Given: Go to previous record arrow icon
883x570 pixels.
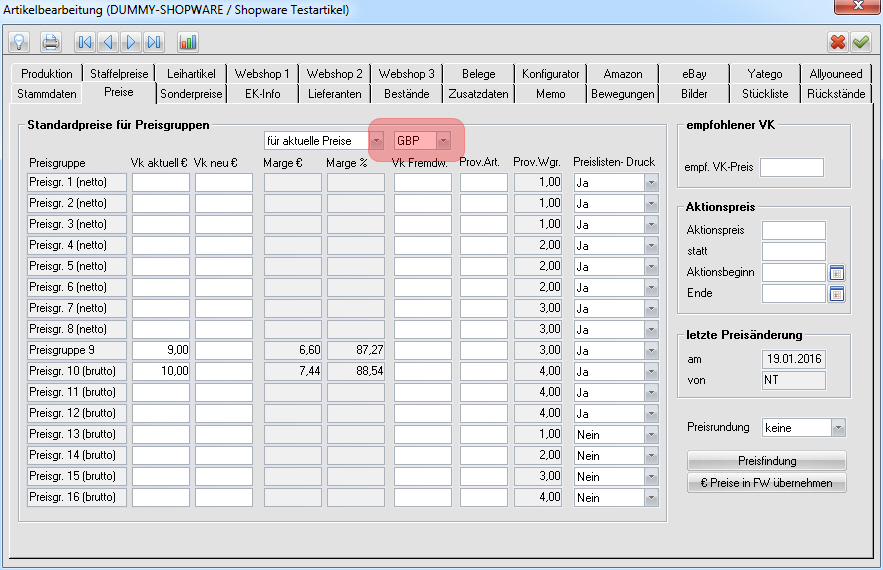Looking at the screenshot, I should click(x=108, y=42).
